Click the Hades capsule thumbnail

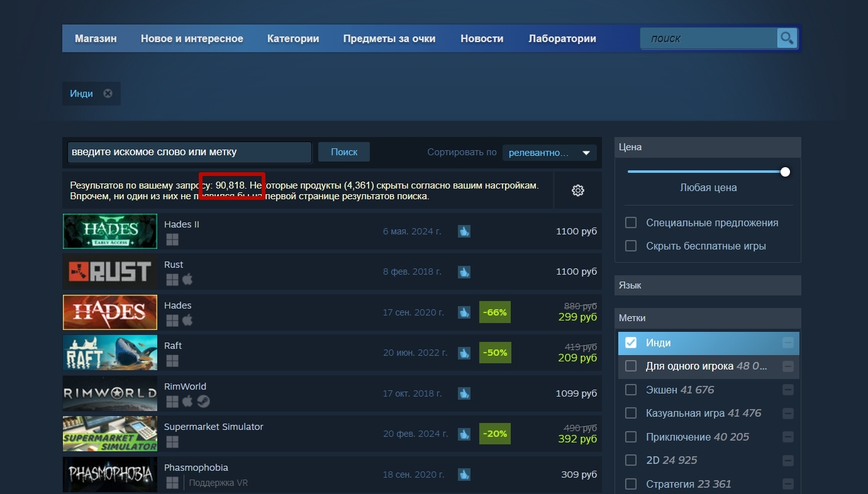tap(110, 312)
